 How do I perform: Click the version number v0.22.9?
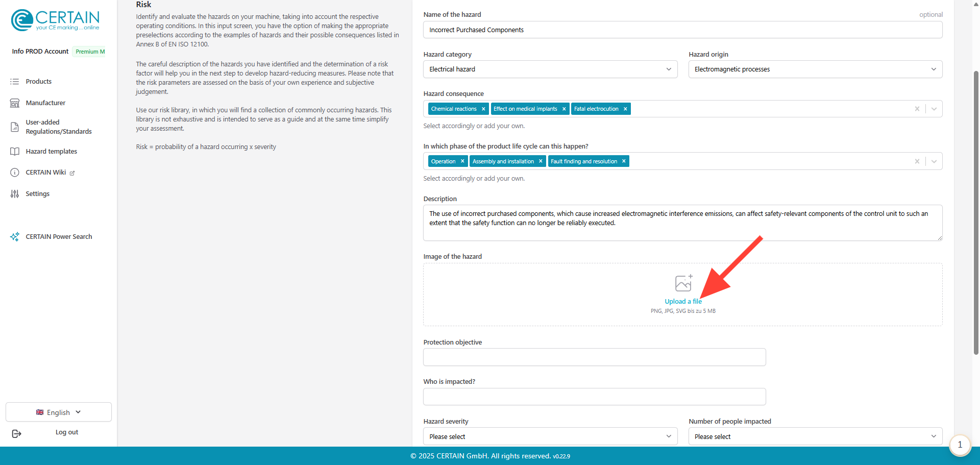(561, 456)
